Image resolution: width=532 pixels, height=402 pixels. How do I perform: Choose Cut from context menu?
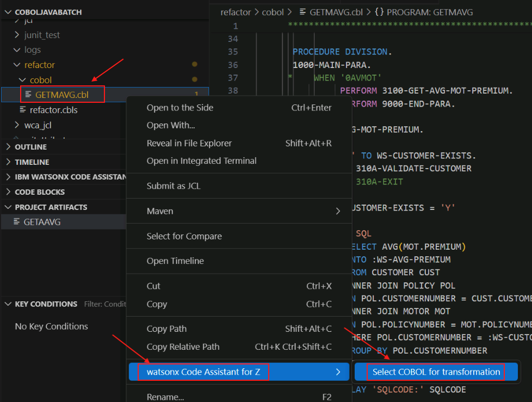(239, 286)
